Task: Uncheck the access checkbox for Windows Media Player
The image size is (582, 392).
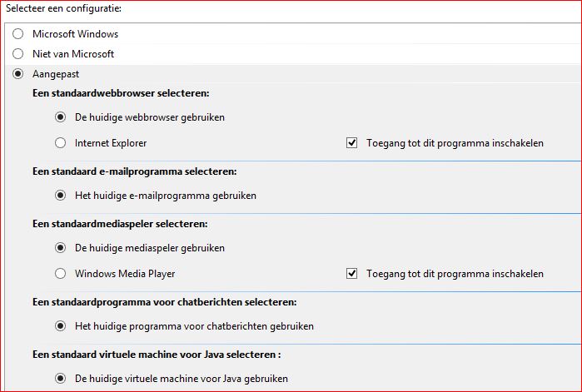Action: pyautogui.click(x=352, y=274)
